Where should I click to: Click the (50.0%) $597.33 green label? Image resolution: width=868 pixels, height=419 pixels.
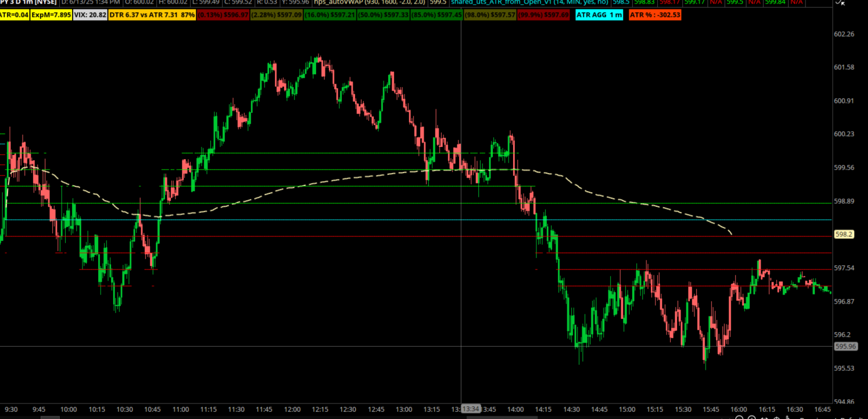pyautogui.click(x=383, y=15)
